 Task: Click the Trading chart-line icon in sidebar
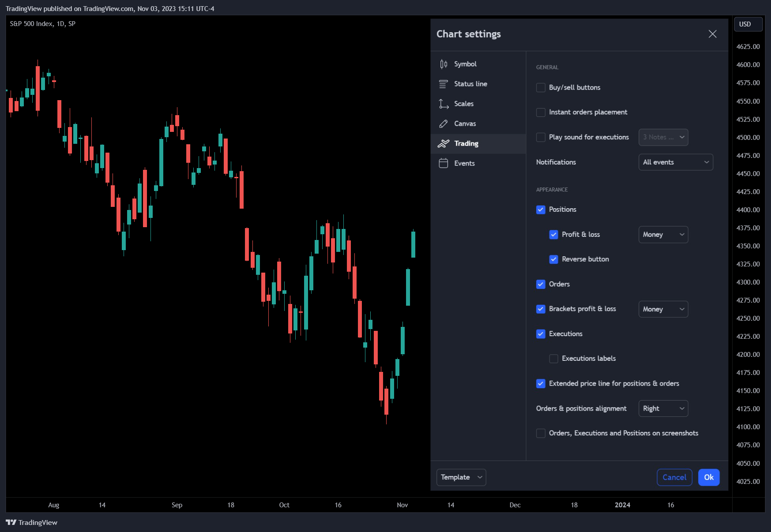[444, 143]
